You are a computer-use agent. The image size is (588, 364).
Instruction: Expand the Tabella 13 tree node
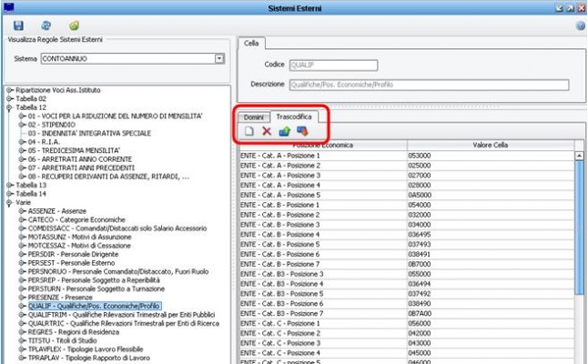pyautogui.click(x=9, y=185)
